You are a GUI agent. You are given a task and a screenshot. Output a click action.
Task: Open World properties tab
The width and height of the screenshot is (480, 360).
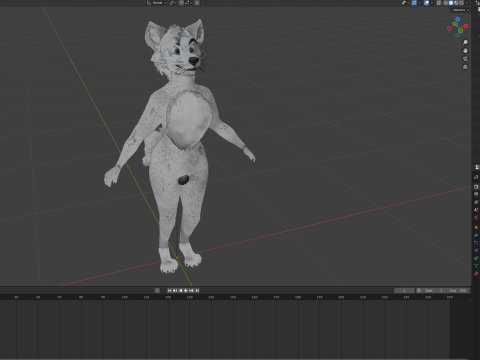476,218
